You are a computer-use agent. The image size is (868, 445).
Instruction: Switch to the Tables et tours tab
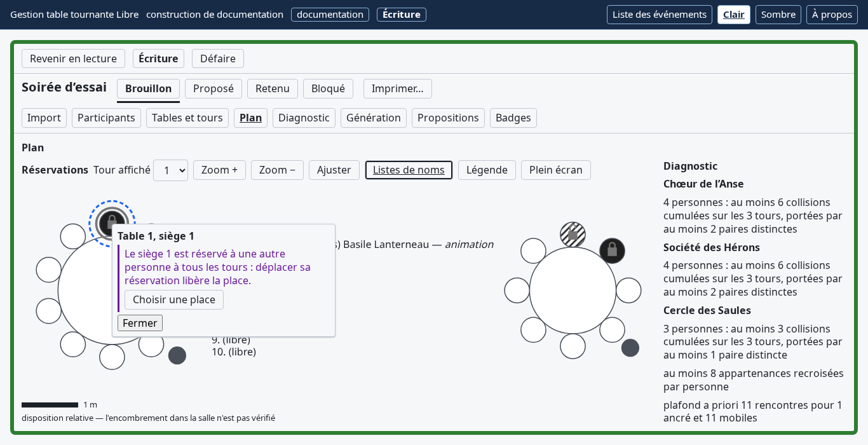pos(187,118)
